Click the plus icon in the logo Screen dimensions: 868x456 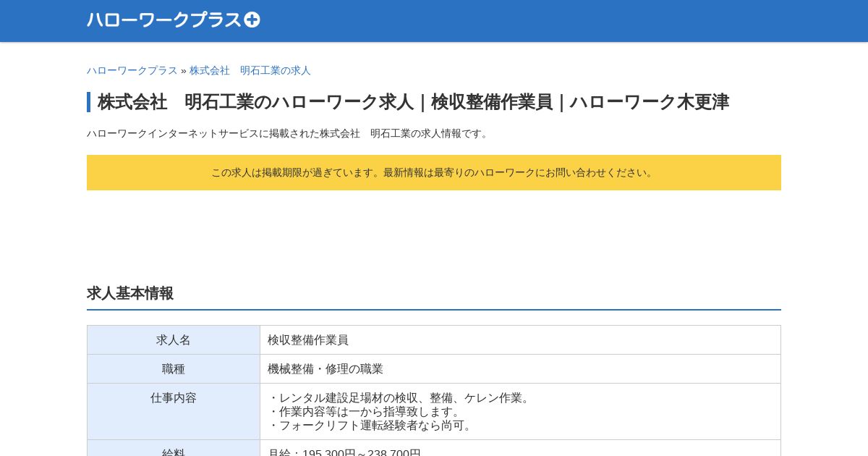(x=252, y=20)
